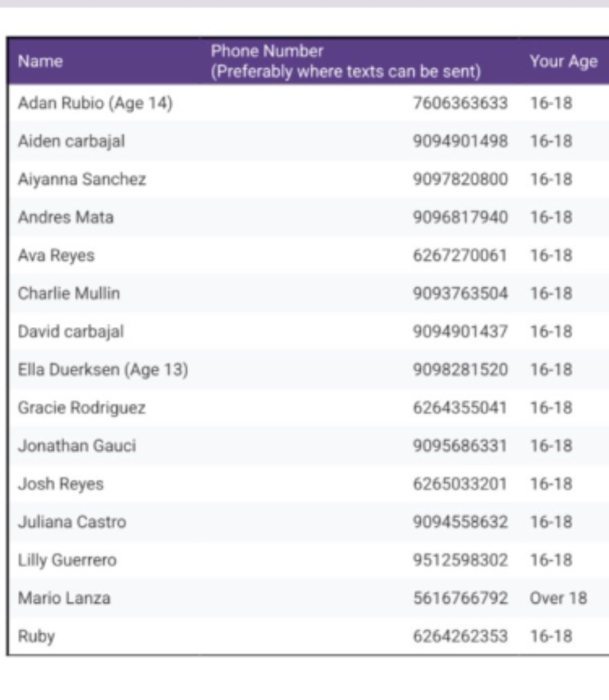Image resolution: width=609 pixels, height=700 pixels.
Task: Select the Charlie Mullin name cell
Action: coord(69,293)
